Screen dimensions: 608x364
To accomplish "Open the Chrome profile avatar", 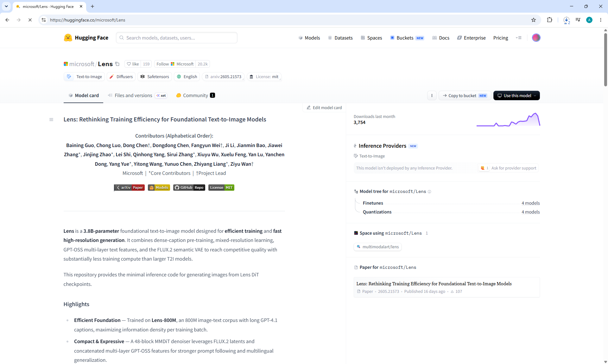I will pyautogui.click(x=589, y=20).
